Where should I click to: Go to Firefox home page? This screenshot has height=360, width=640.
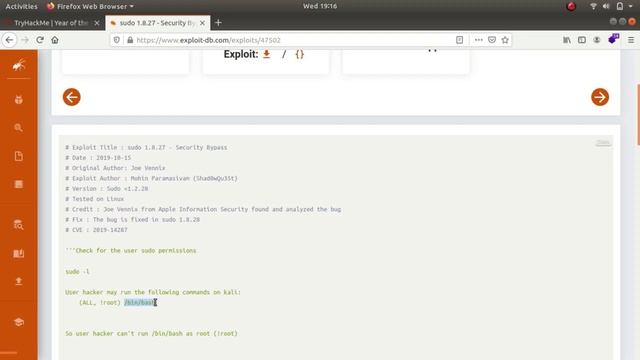[55, 40]
